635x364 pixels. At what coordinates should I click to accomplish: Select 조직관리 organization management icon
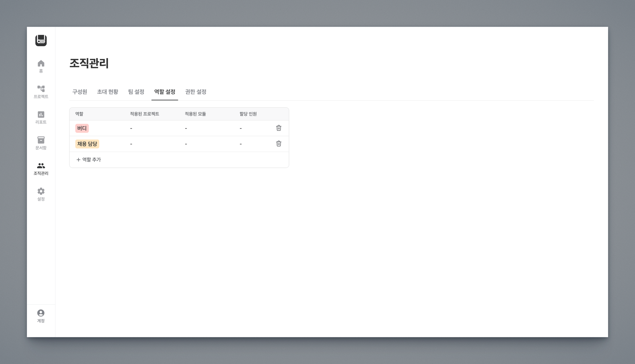pos(41,168)
